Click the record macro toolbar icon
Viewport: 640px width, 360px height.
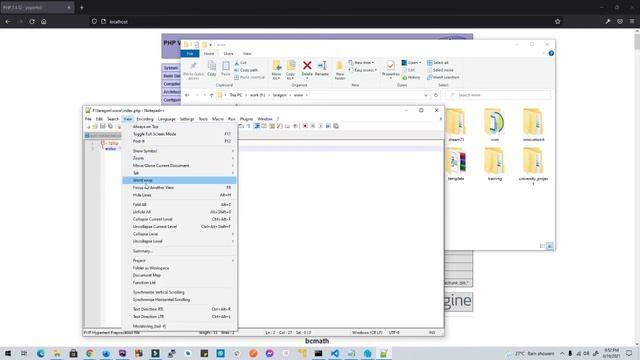click(305, 126)
